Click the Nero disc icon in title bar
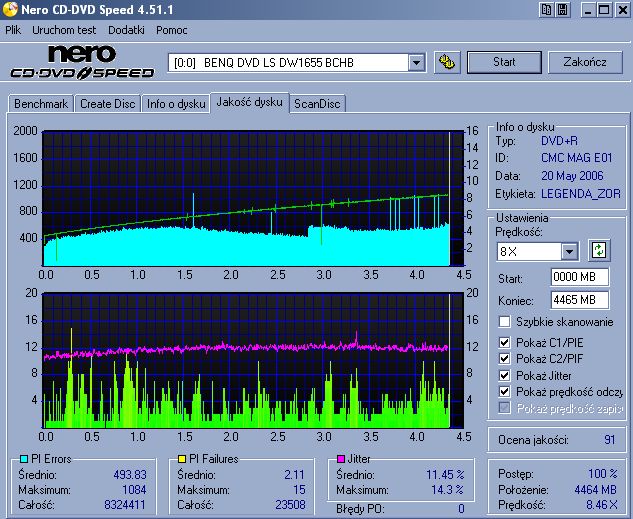633x519 pixels. 10,9
